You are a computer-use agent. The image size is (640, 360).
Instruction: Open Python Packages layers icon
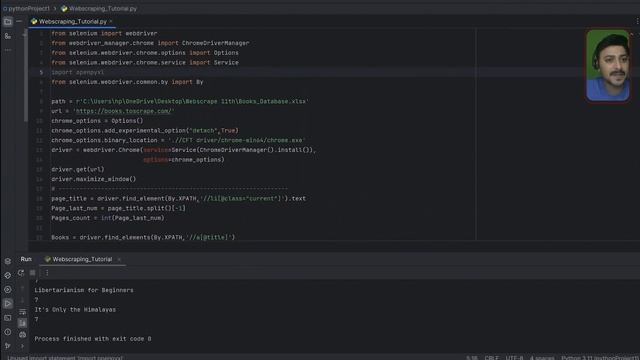(8, 261)
